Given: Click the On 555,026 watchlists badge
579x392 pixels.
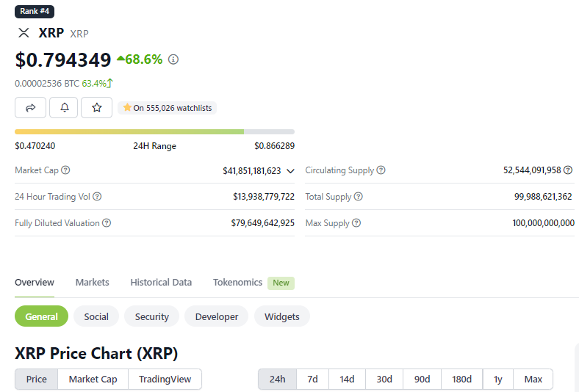Looking at the screenshot, I should click(x=168, y=108).
